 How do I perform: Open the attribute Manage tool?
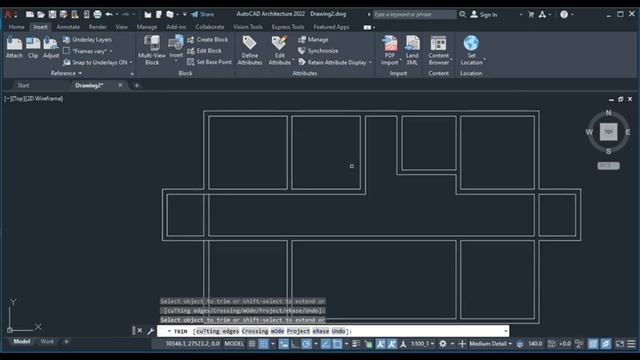pos(313,40)
